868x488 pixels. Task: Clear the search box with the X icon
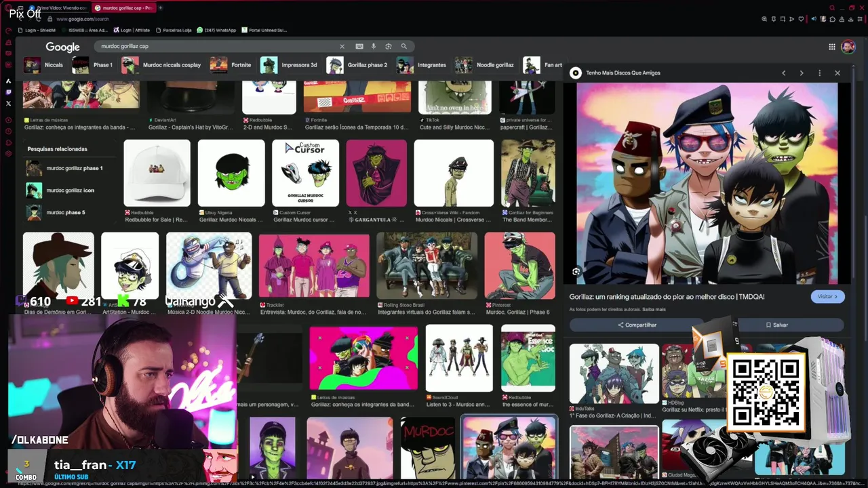[x=342, y=47]
